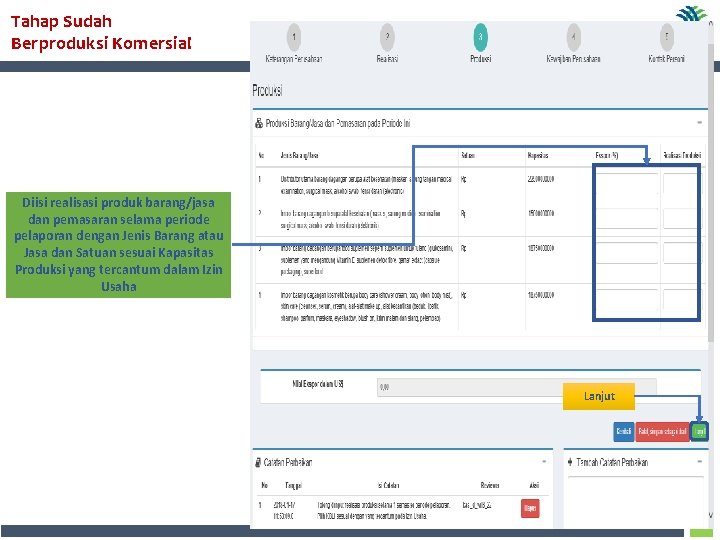Viewport: 720px width, 540px height.
Task: Click the scrollbar down arrow
Action: (711, 515)
